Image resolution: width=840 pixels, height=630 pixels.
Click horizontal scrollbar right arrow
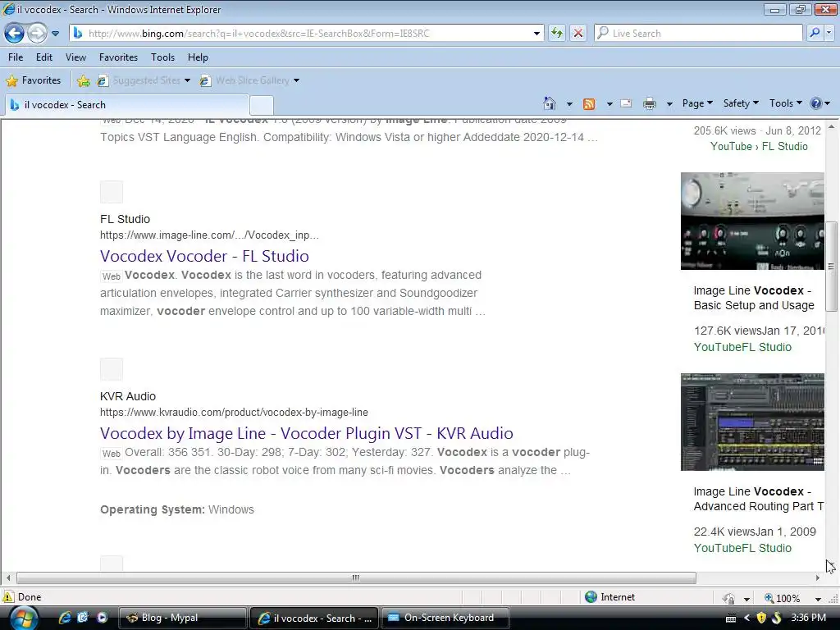click(818, 578)
